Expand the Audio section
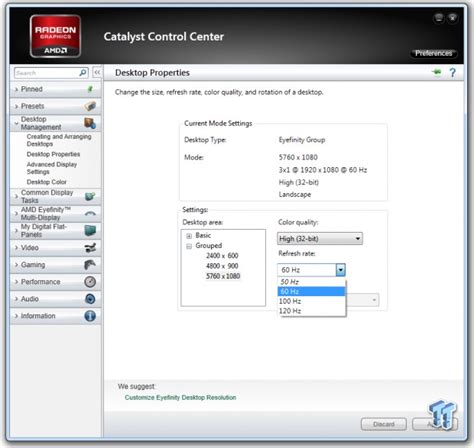474x448 pixels. 16,299
